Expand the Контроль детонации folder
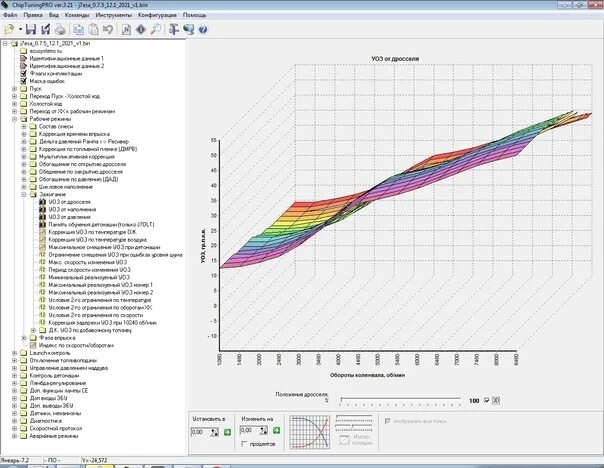Screen dimensions: 604x468 (15, 376)
